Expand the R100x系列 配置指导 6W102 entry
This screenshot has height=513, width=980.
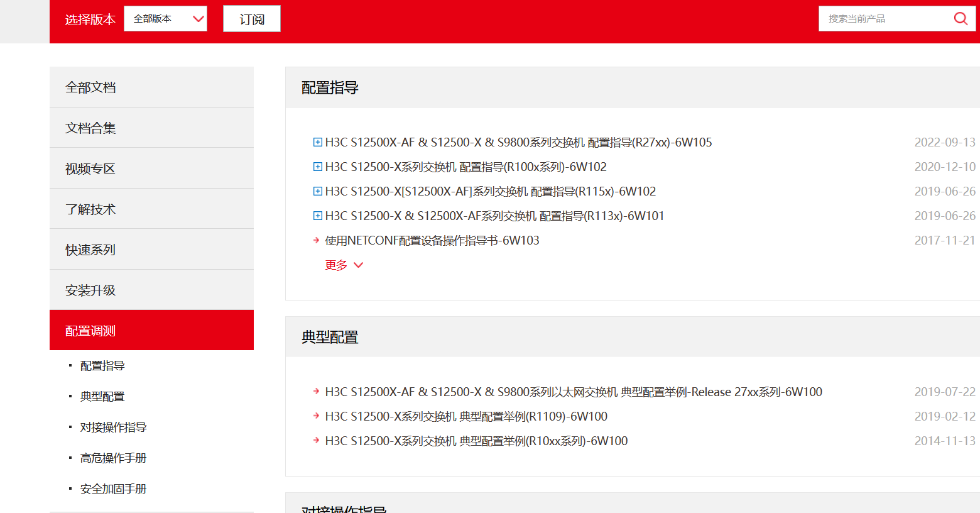coord(318,167)
